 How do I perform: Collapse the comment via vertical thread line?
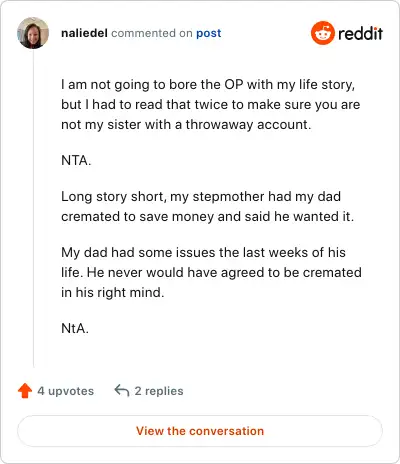pos(33,208)
